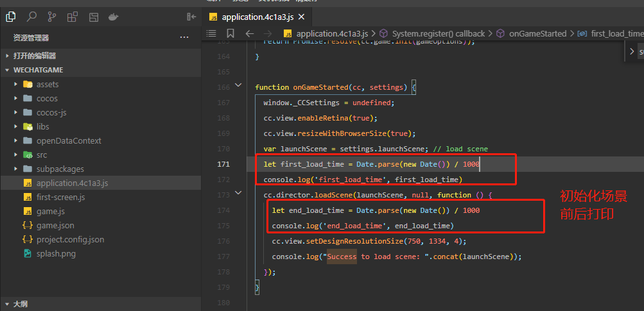Go back with the left arrow
This screenshot has height=311, width=644.
click(249, 33)
